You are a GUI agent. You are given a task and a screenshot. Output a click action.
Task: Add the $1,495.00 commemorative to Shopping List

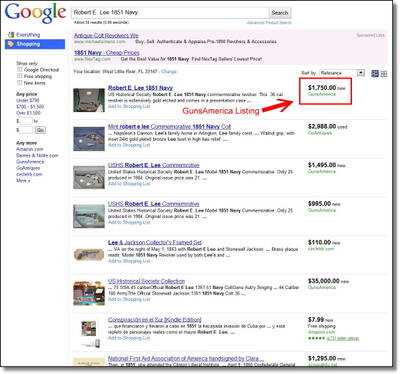point(129,184)
